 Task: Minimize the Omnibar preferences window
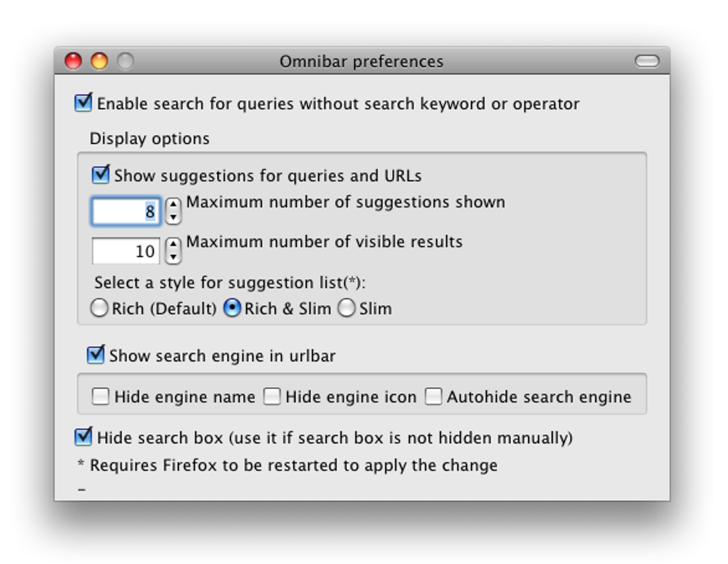[98, 61]
